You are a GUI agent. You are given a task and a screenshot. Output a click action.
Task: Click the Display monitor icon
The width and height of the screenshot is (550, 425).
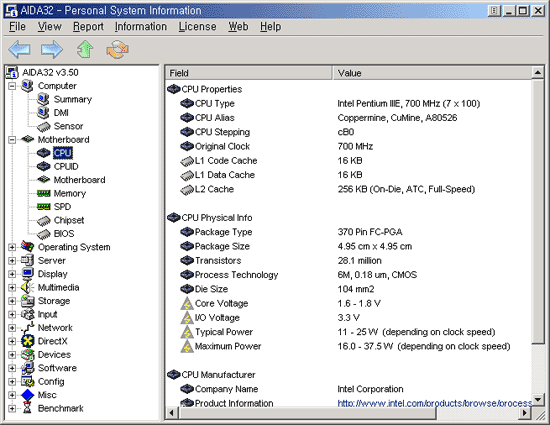(27, 274)
